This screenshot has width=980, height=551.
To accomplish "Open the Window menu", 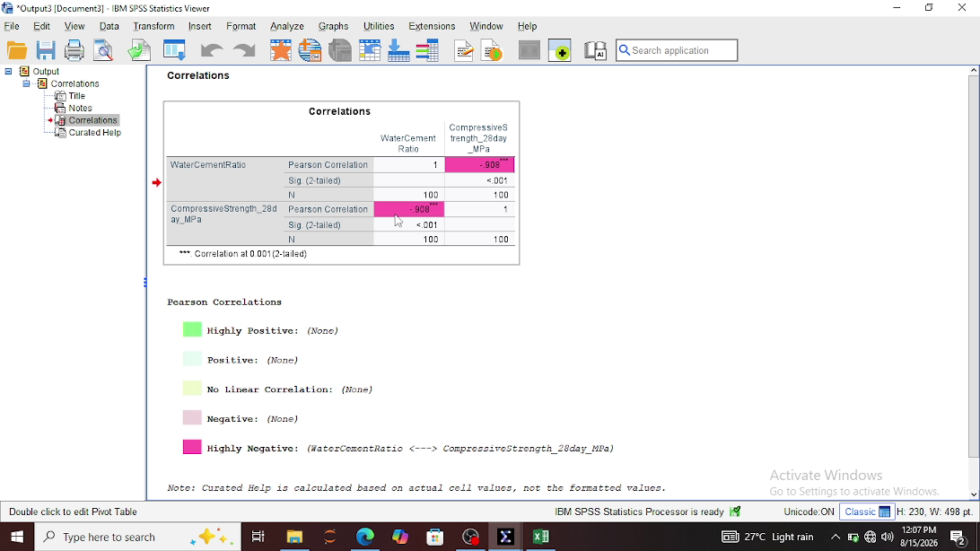I will (x=486, y=26).
